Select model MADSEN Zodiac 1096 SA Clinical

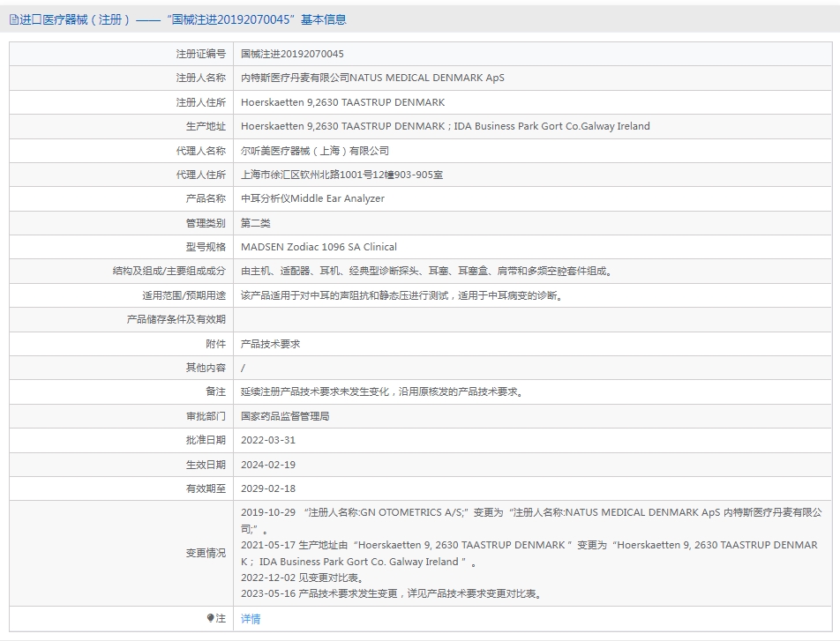tap(319, 247)
